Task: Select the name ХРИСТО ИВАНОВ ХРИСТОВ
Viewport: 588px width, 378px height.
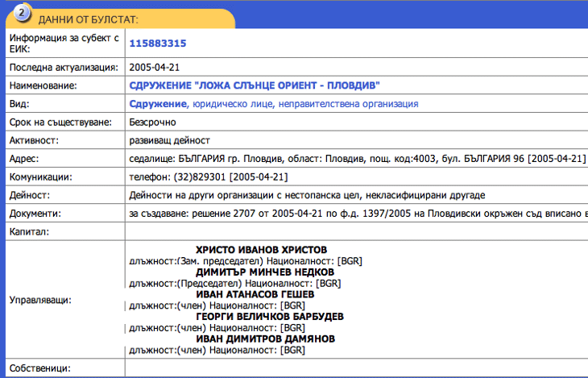Action: click(x=261, y=250)
